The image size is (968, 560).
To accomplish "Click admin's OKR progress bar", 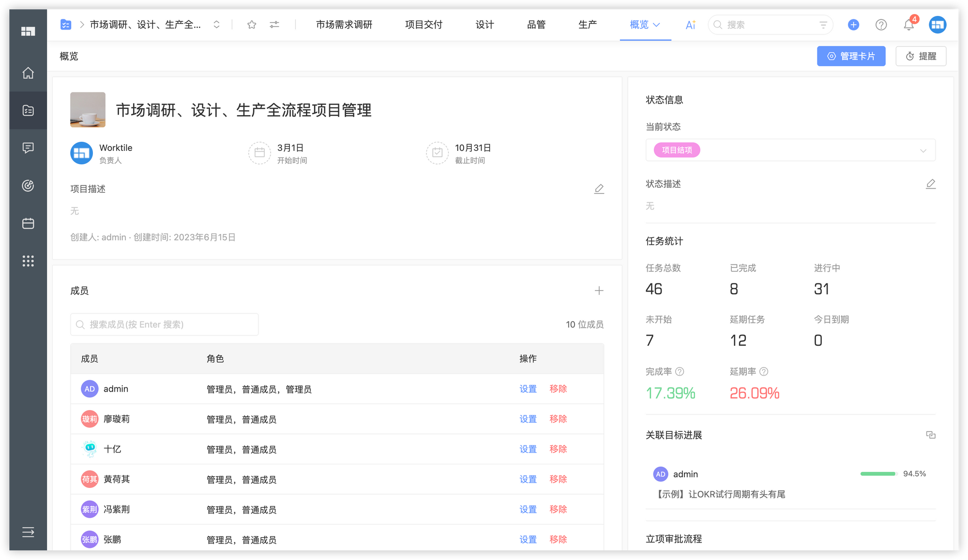I will (x=878, y=474).
